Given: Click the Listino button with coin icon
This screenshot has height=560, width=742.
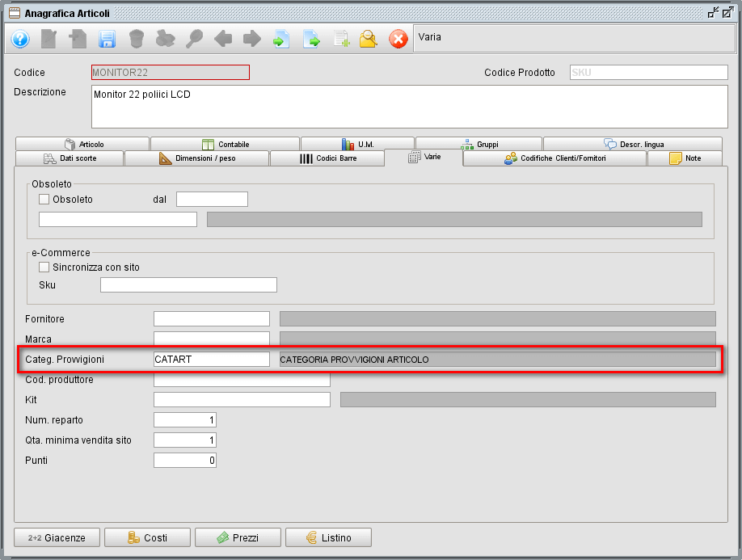Looking at the screenshot, I should tap(328, 537).
